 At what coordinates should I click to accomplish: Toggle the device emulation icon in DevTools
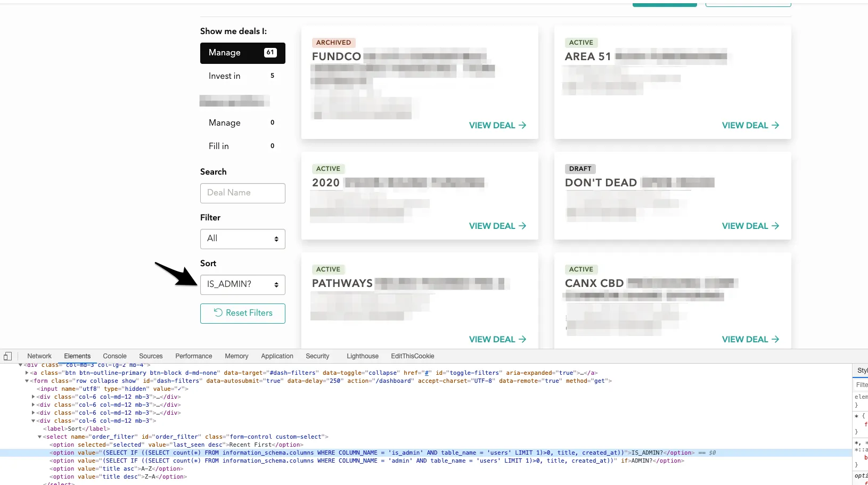[x=8, y=356]
